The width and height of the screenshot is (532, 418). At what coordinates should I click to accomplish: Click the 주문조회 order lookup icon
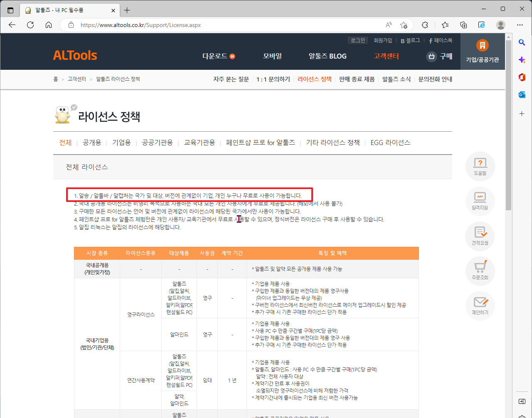(x=480, y=271)
